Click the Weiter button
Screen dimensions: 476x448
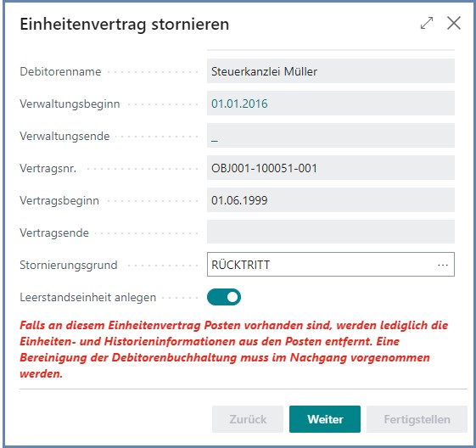[325, 419]
